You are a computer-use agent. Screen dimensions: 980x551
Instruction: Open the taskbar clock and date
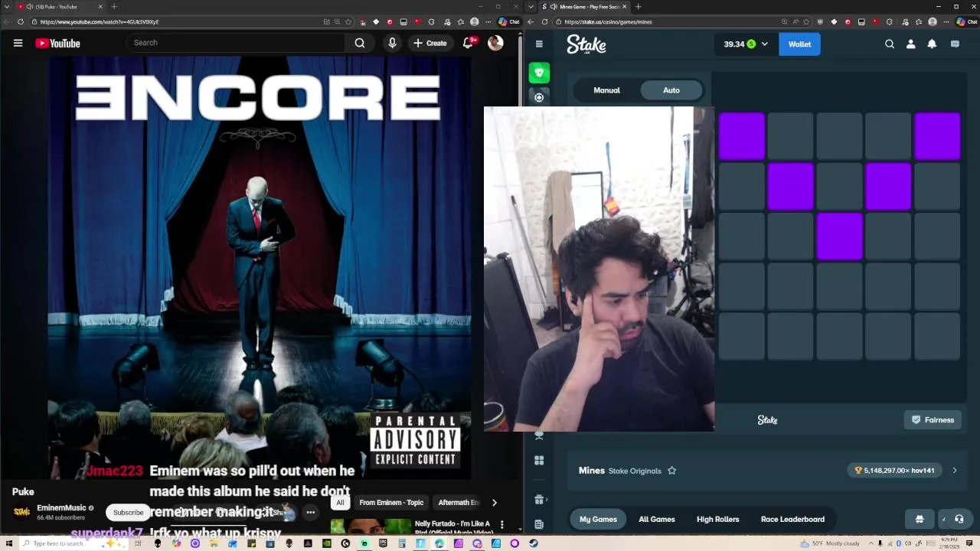pyautogui.click(x=949, y=543)
